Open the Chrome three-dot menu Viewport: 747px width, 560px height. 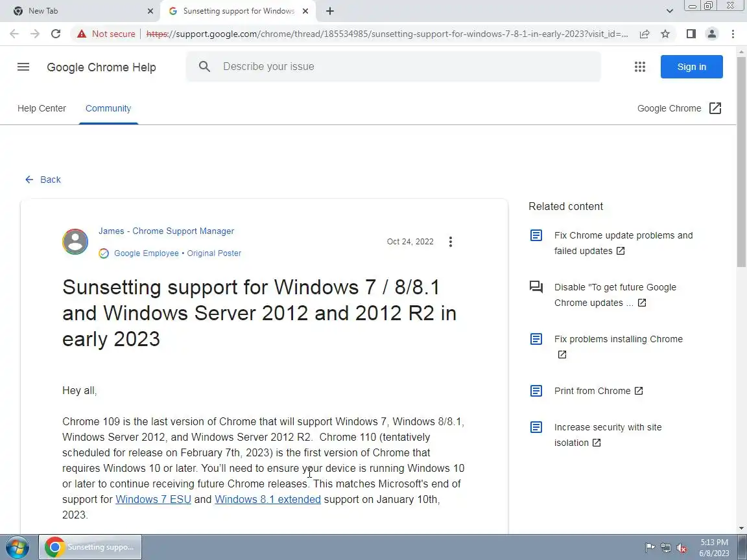[733, 34]
